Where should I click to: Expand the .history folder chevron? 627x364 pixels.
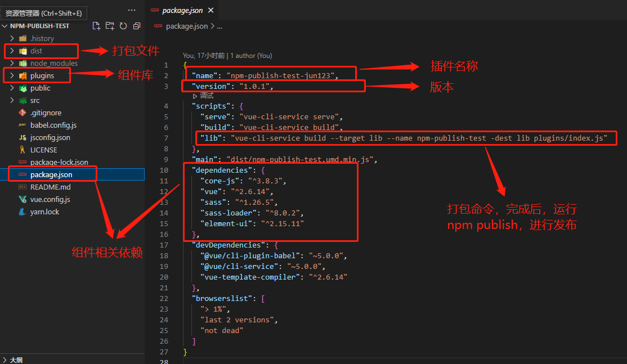(12, 38)
